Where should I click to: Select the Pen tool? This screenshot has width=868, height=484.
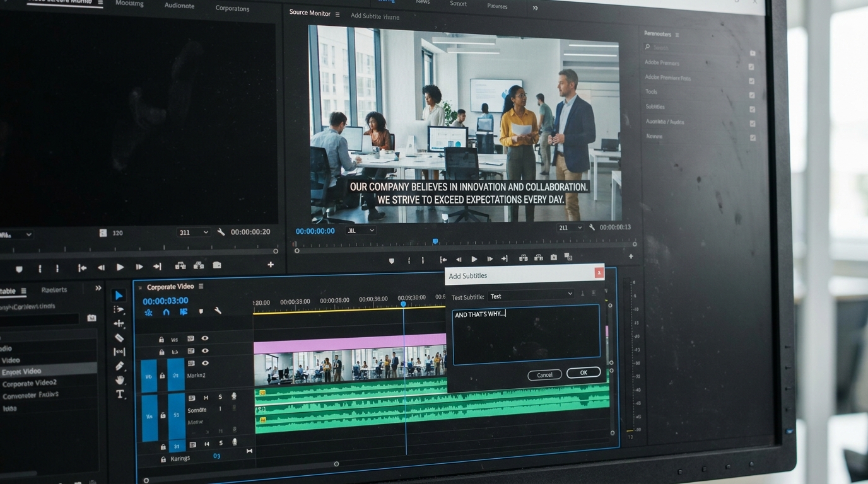(120, 366)
